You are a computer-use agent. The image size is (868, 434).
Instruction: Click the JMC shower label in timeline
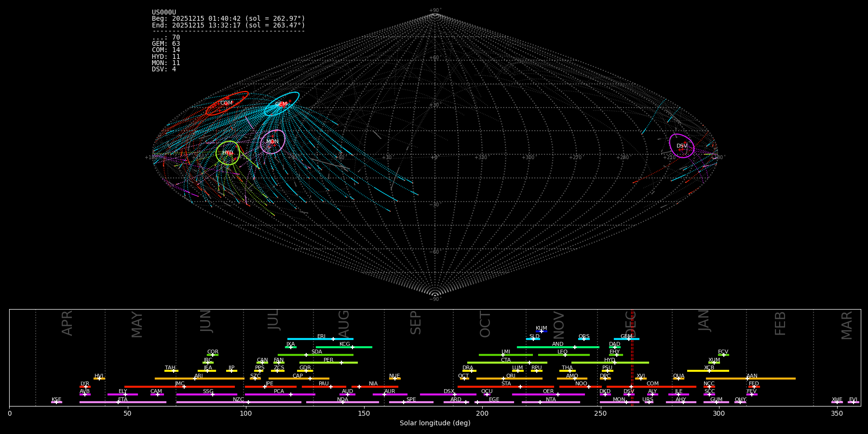tap(180, 384)
